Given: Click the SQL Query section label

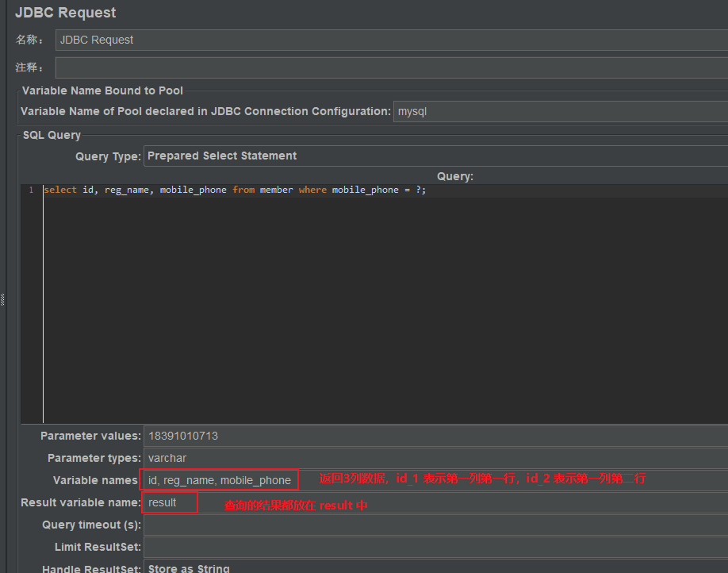Looking at the screenshot, I should pyautogui.click(x=51, y=135).
